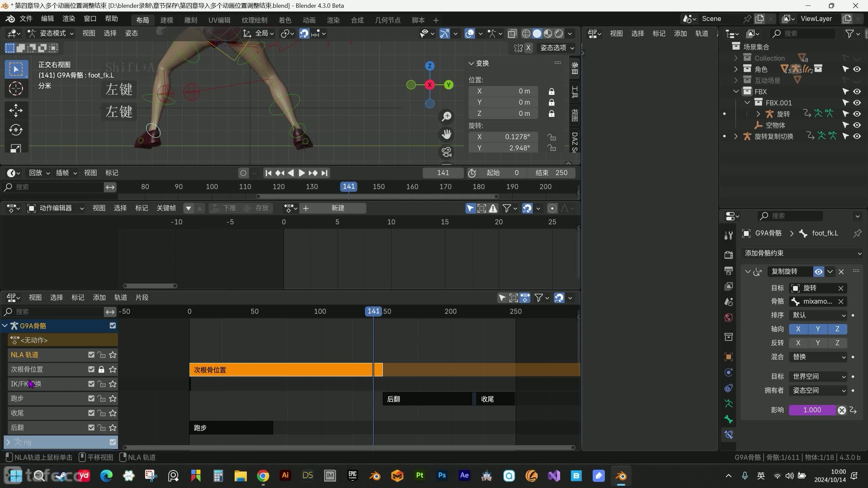
Task: Open the 渲染 menu in top bar
Action: tap(68, 19)
